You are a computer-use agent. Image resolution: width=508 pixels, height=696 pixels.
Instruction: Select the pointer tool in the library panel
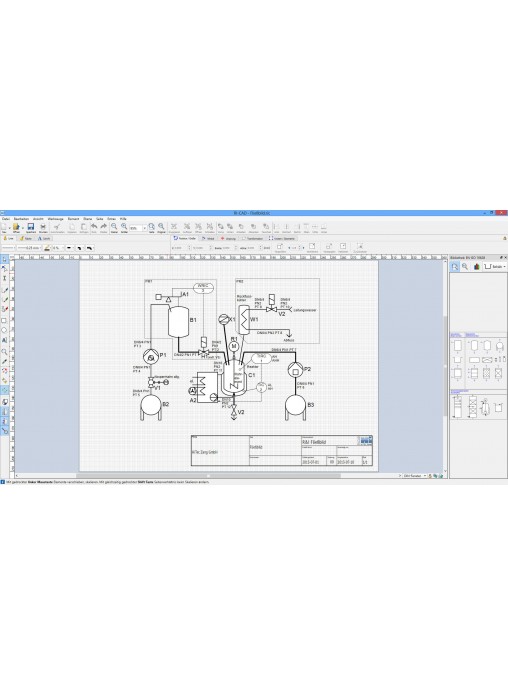pyautogui.click(x=455, y=266)
